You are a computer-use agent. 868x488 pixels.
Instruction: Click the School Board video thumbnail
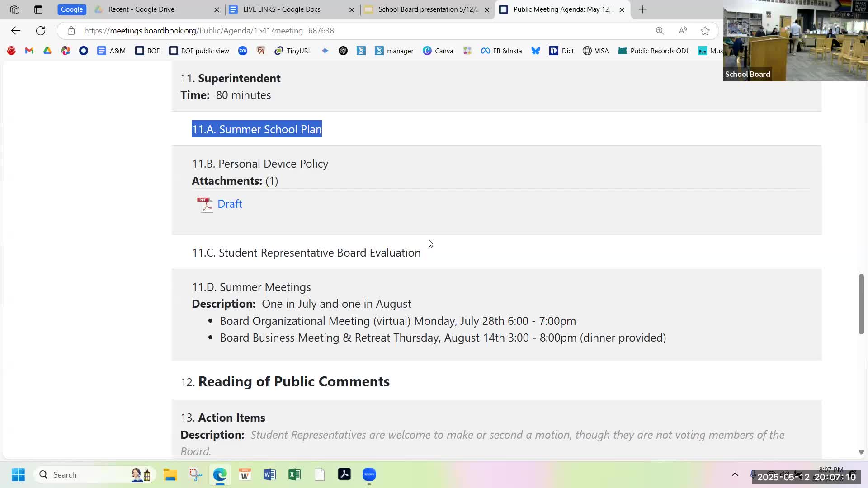[x=795, y=41]
